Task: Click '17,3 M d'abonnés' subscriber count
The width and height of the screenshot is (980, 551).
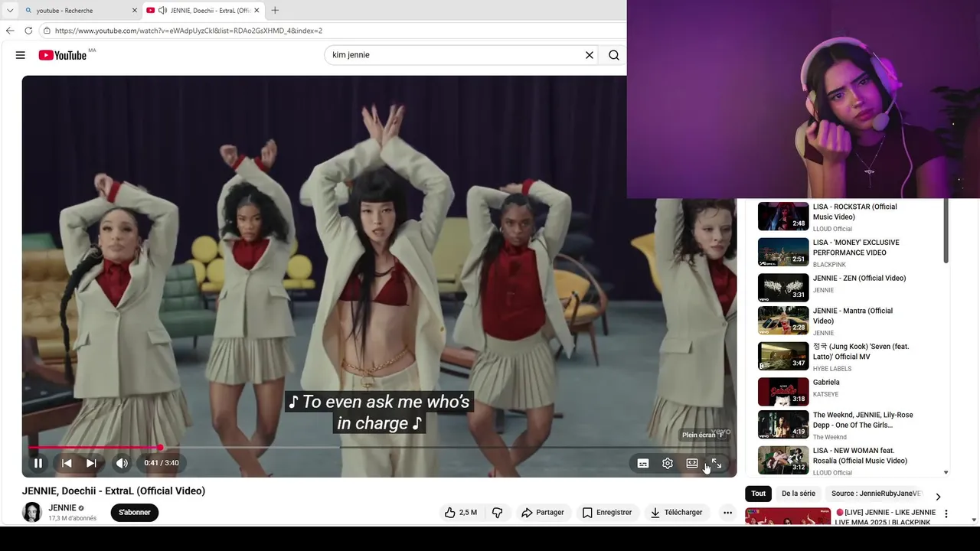Action: tap(73, 519)
